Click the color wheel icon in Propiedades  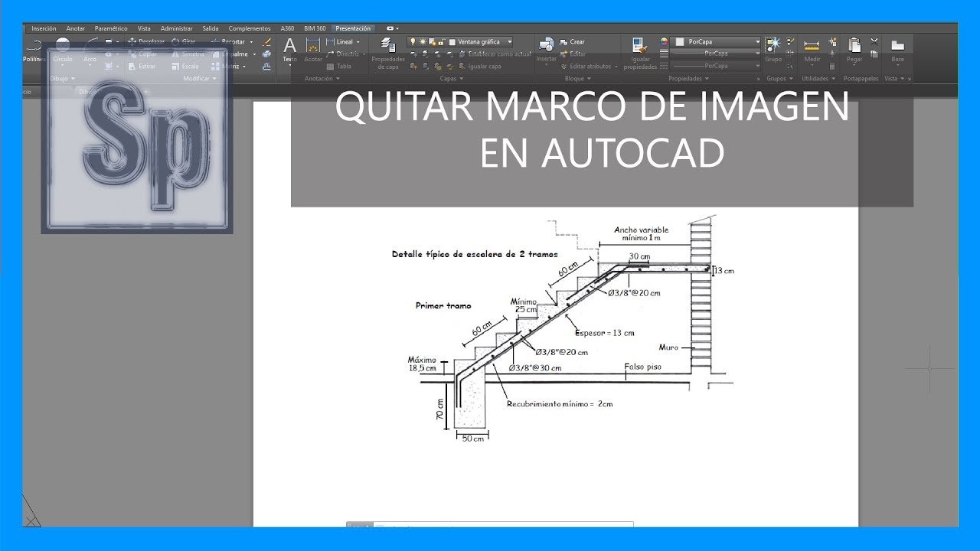tap(664, 41)
